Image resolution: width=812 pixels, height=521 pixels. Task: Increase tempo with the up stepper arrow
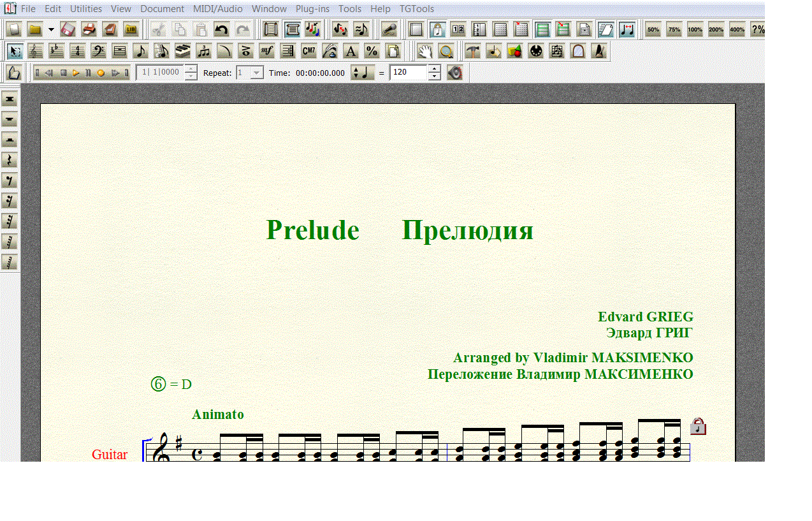pos(434,69)
